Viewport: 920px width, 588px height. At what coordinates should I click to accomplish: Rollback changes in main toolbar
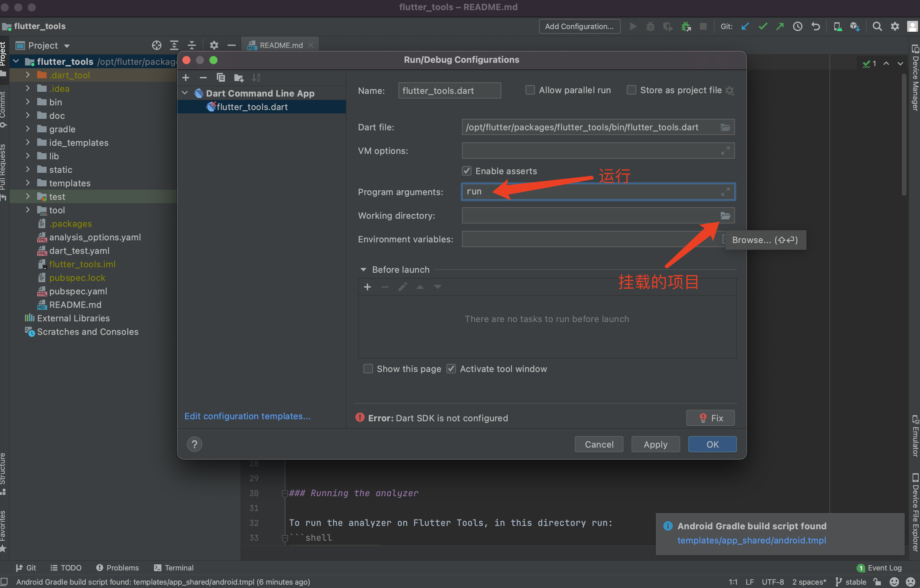point(815,26)
